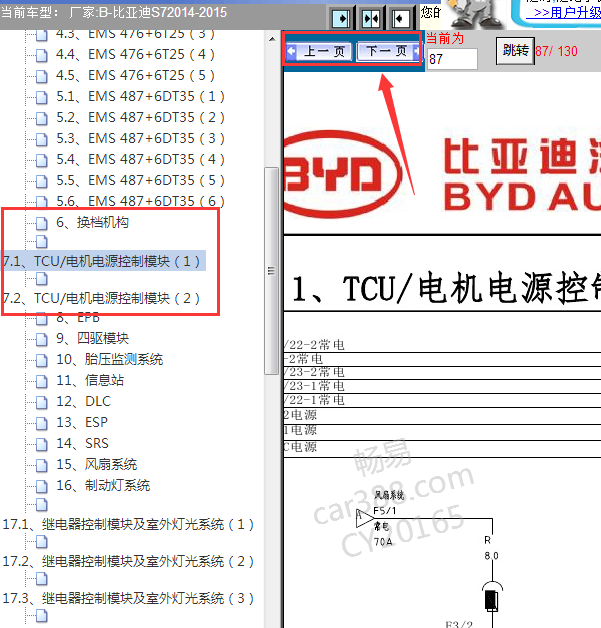Click page icon beside 5.5、EMS 487+6DT35
Image resolution: width=601 pixels, height=628 pixels.
[x=42, y=181]
